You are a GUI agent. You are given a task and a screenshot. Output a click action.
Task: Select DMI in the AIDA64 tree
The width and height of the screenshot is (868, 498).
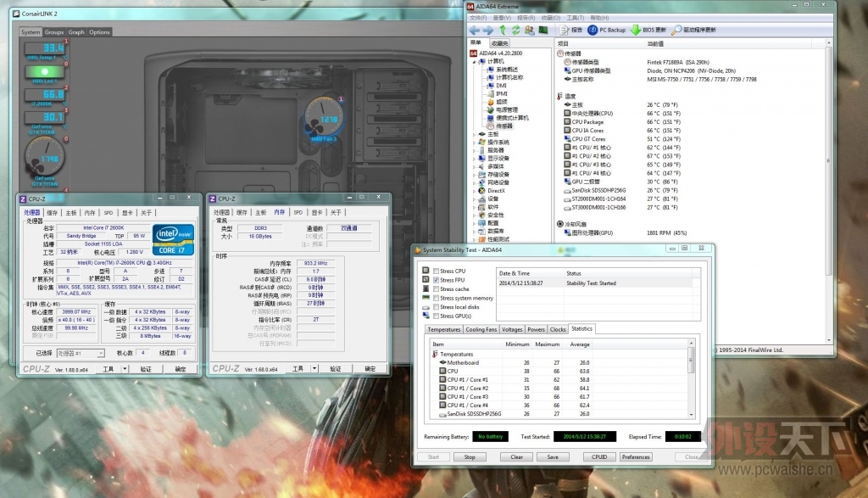click(x=497, y=86)
